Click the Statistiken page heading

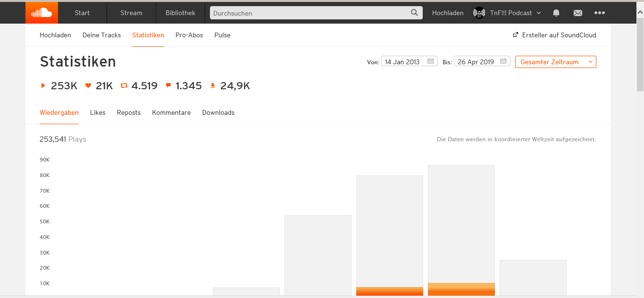(78, 62)
